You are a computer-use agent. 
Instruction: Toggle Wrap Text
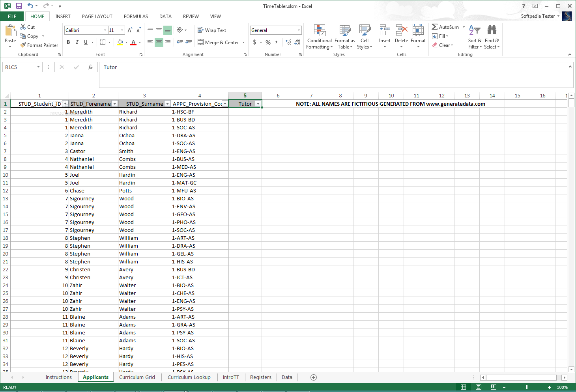click(x=212, y=30)
